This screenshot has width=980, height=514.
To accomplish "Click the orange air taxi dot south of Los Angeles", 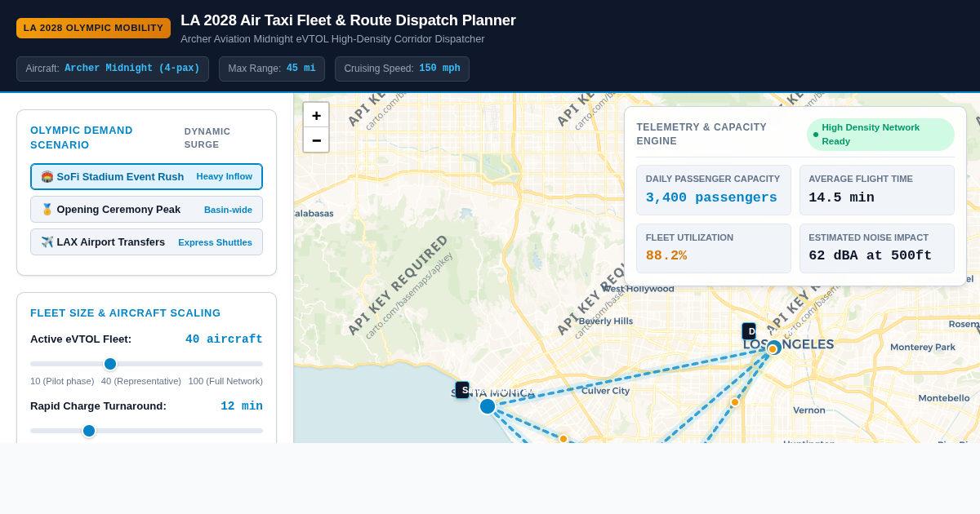I will (735, 402).
